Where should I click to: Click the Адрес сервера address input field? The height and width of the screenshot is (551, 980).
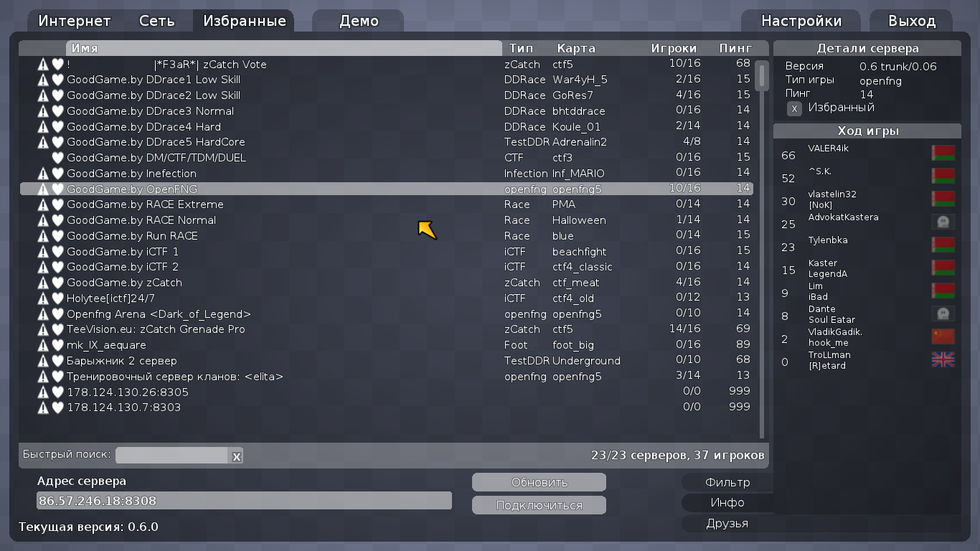(x=244, y=501)
